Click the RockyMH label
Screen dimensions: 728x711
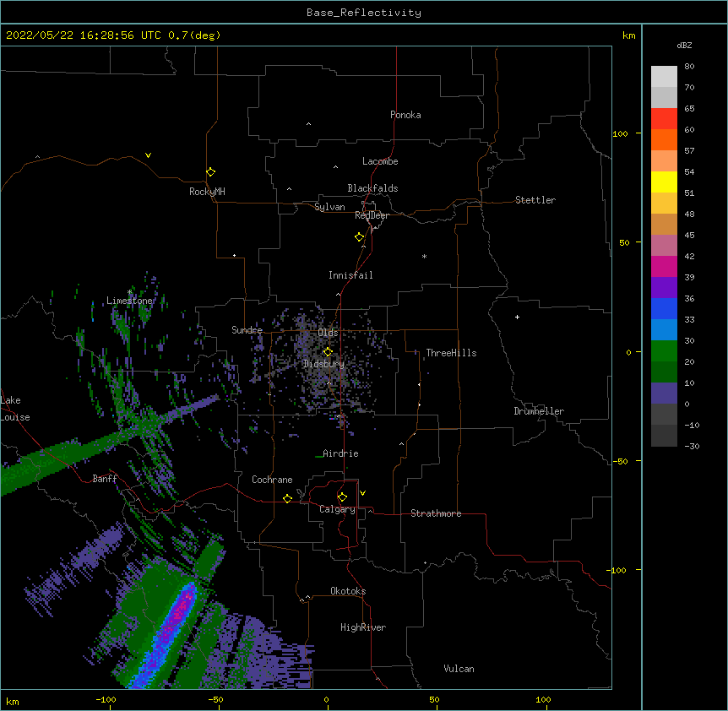pyautogui.click(x=207, y=192)
